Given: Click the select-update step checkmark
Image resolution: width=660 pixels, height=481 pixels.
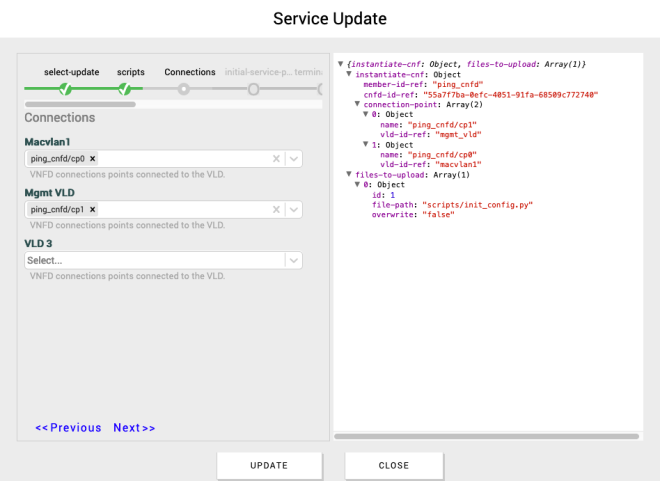Looking at the screenshot, I should coord(65,89).
